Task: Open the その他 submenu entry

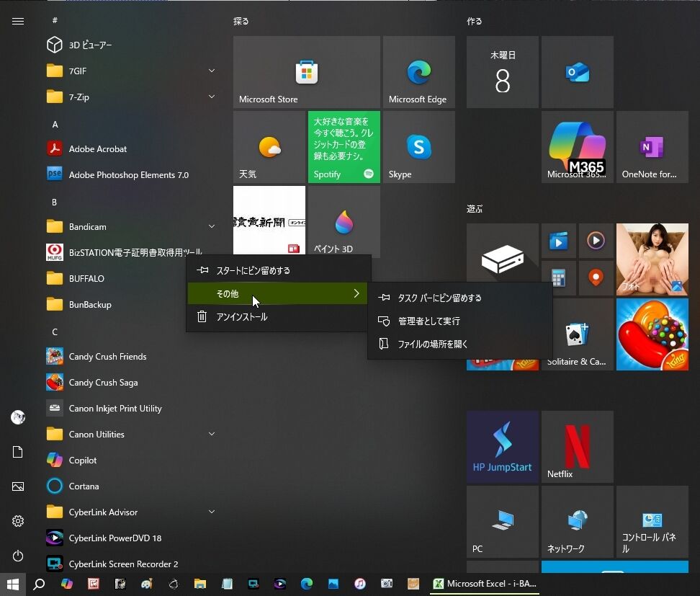Action: (277, 293)
